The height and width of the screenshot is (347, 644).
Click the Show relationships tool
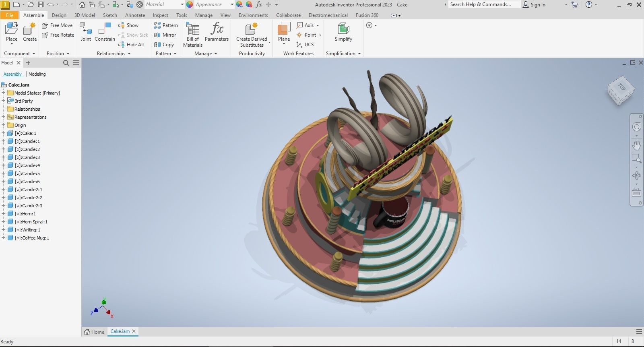click(x=128, y=25)
